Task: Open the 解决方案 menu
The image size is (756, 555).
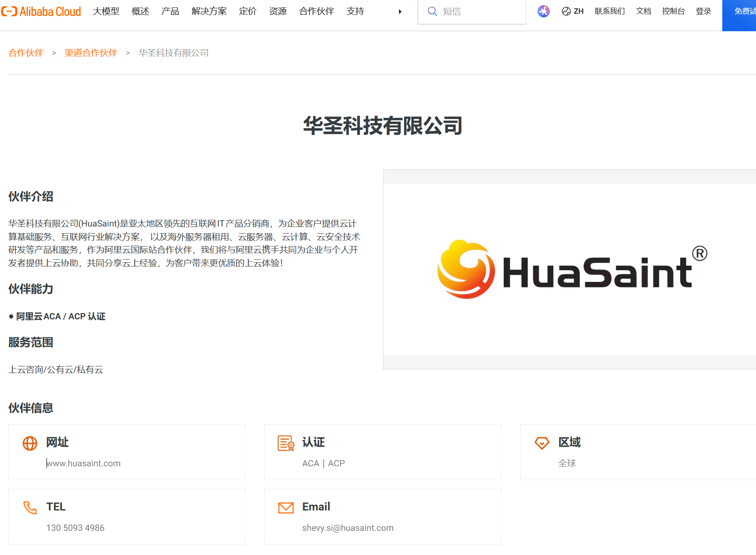Action: pos(209,11)
